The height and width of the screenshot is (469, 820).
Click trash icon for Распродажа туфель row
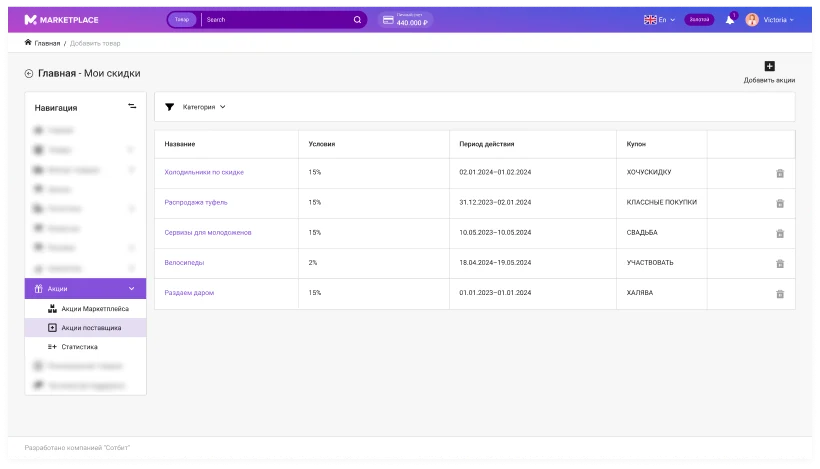tap(780, 203)
